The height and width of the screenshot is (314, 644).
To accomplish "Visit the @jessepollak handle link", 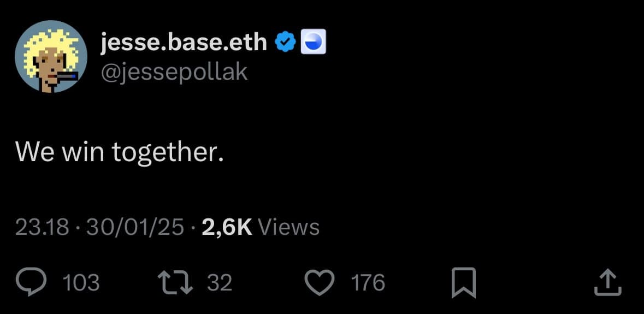I will tap(175, 72).
